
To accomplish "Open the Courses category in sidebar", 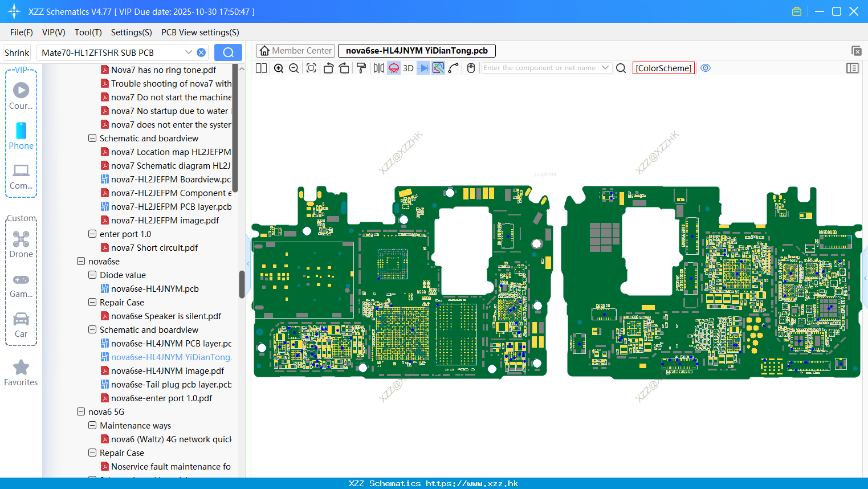I will [21, 96].
